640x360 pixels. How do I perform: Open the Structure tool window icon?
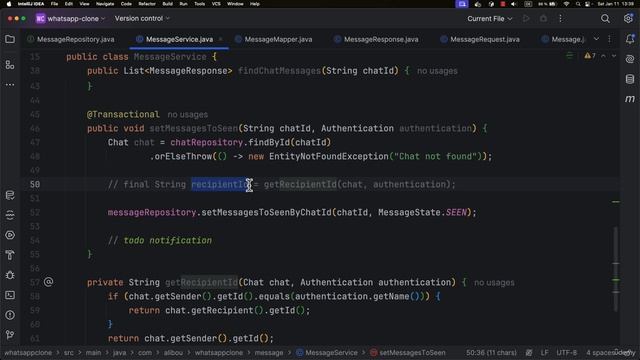coord(10,64)
